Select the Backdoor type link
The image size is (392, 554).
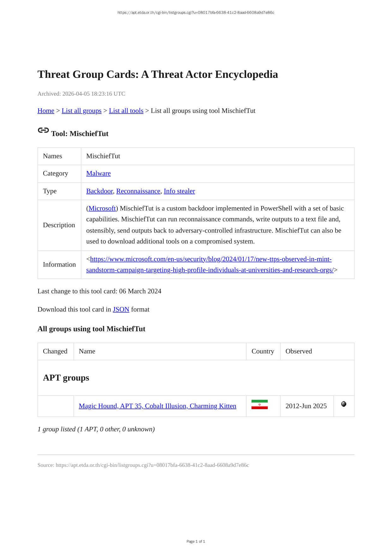click(99, 191)
